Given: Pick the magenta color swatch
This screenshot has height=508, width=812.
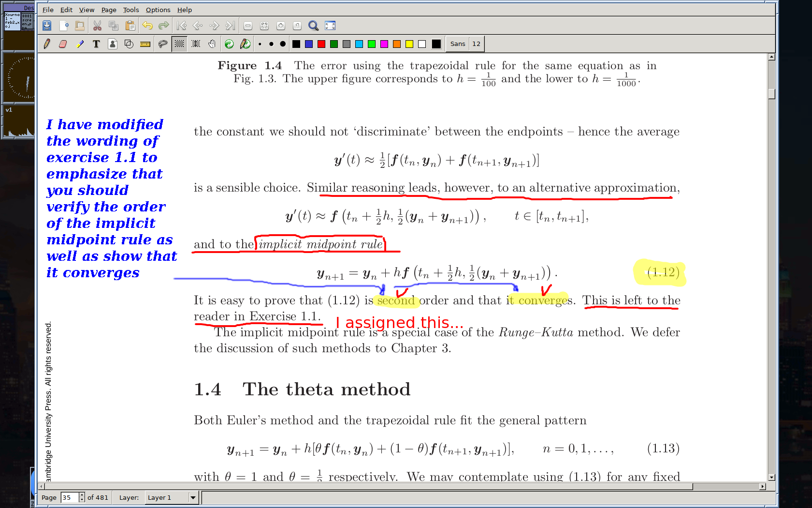Looking at the screenshot, I should [384, 44].
